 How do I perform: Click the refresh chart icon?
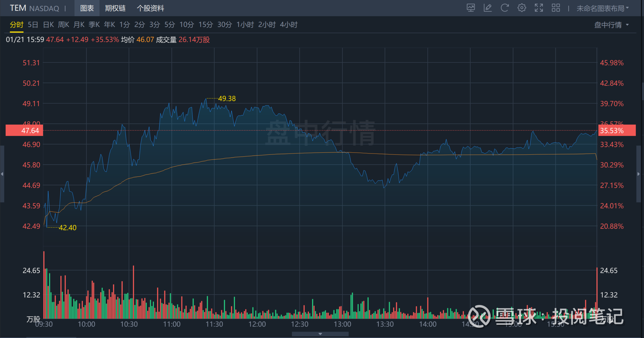504,8
